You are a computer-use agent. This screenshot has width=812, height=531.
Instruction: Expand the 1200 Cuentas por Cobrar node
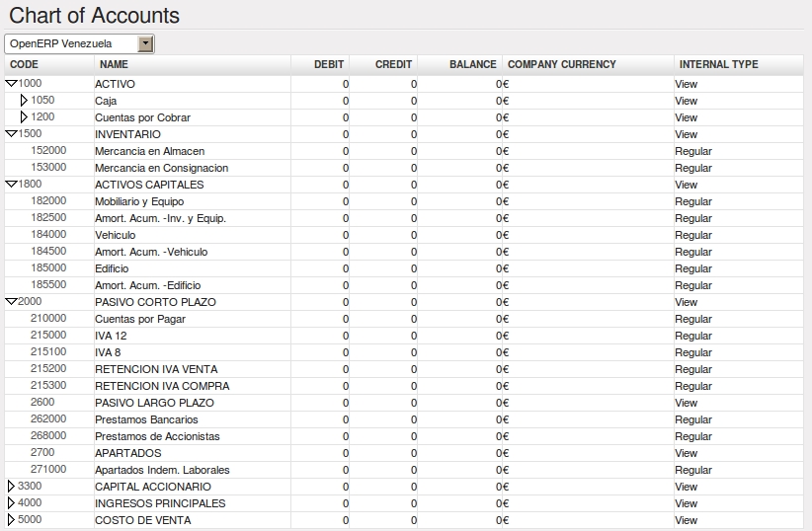[24, 117]
